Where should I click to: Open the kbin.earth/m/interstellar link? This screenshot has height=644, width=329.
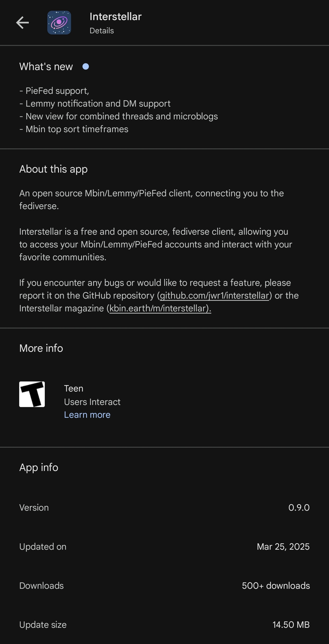tap(160, 308)
